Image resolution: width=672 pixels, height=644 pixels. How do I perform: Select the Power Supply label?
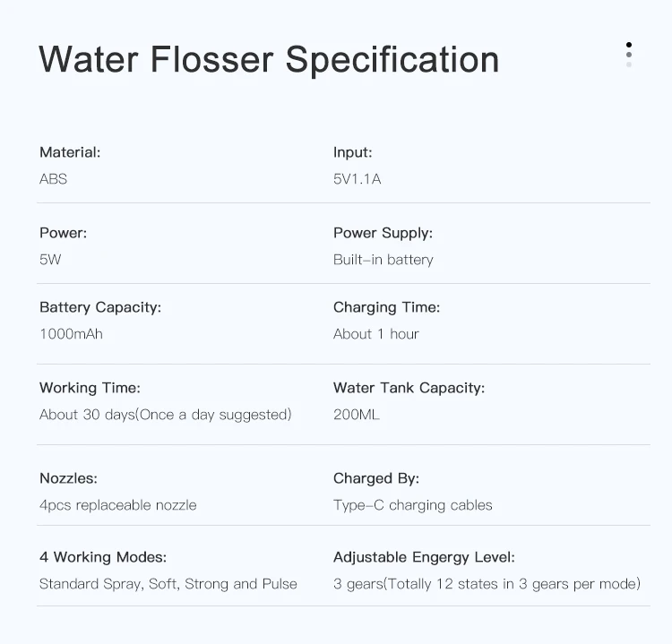(x=383, y=233)
